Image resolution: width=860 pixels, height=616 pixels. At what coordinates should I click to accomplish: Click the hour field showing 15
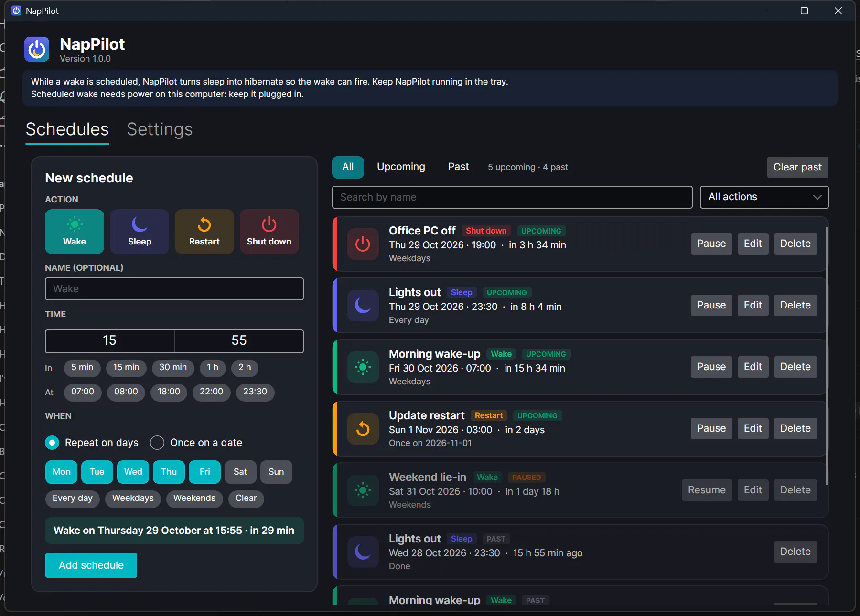coord(109,341)
